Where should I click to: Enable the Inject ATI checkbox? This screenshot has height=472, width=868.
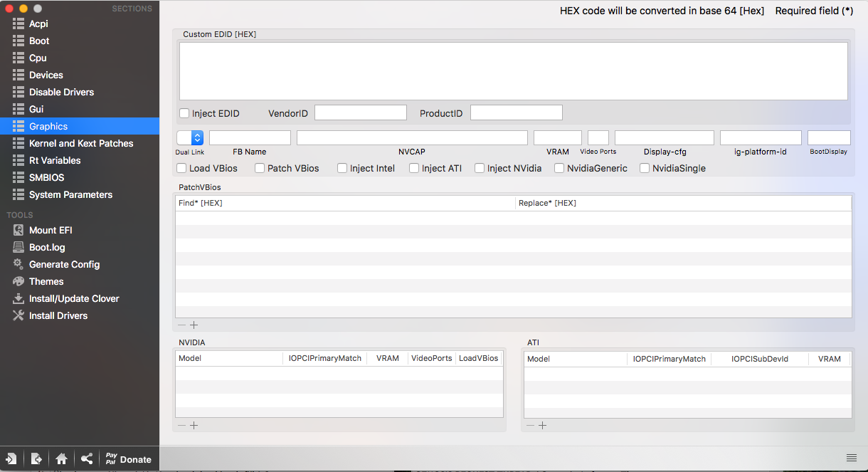(414, 168)
